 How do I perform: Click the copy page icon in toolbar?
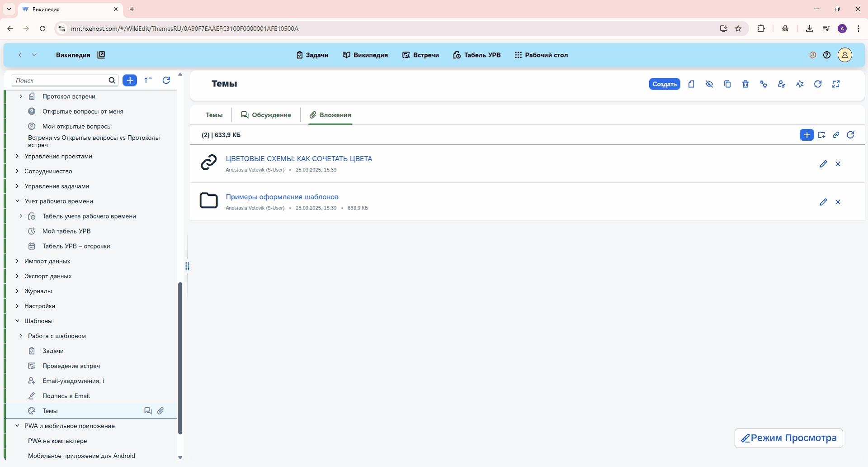[x=727, y=84]
